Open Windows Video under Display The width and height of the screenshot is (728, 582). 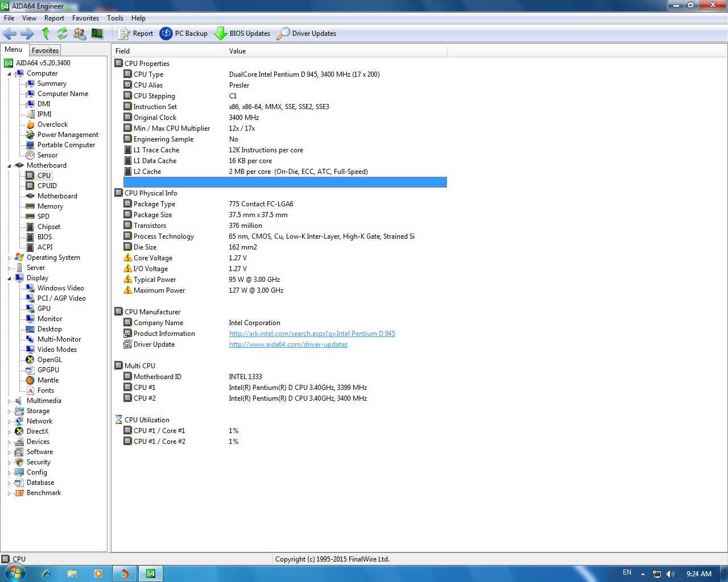click(x=61, y=288)
